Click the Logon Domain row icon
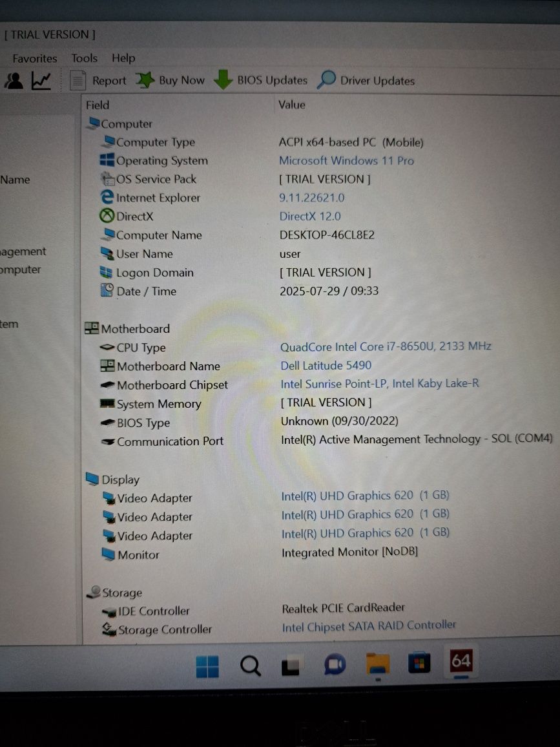Image resolution: width=560 pixels, height=747 pixels. point(106,272)
